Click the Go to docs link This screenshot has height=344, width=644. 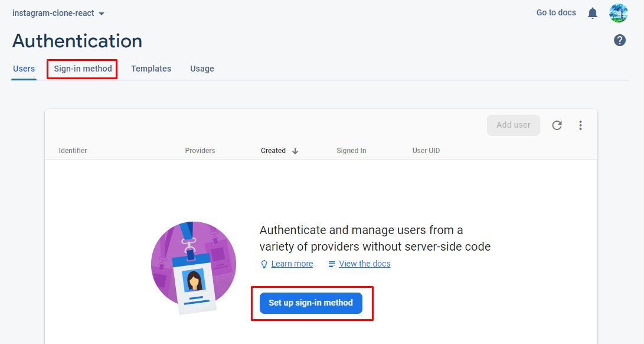[x=555, y=12]
